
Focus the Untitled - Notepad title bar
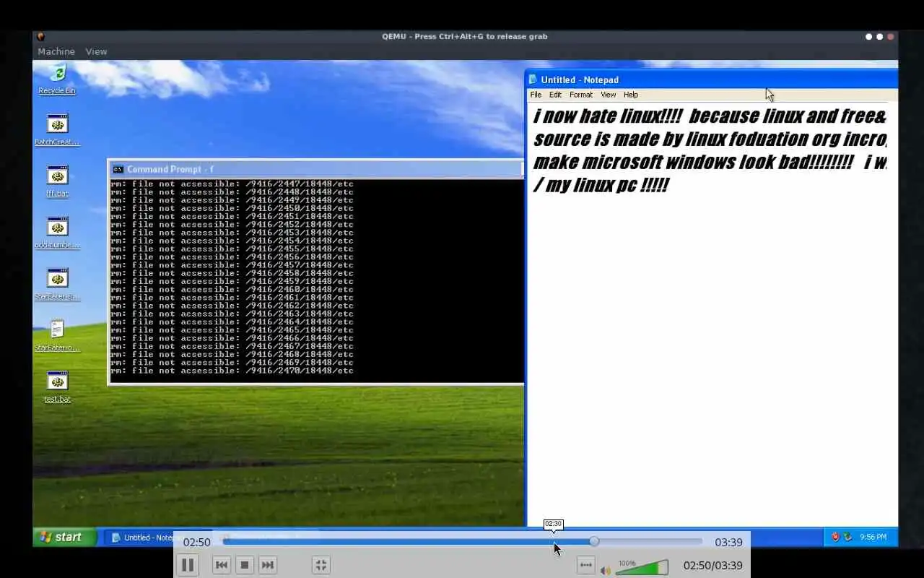pyautogui.click(x=712, y=79)
